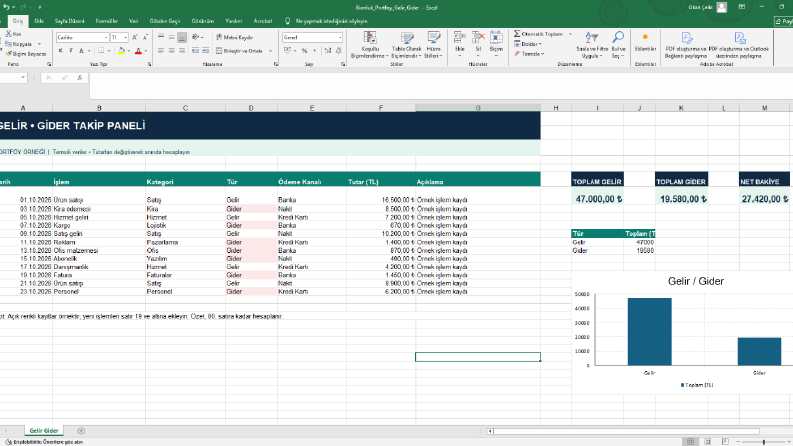The width and height of the screenshot is (793, 446).
Task: Adjust the zoom slider in status bar
Action: pos(764,442)
